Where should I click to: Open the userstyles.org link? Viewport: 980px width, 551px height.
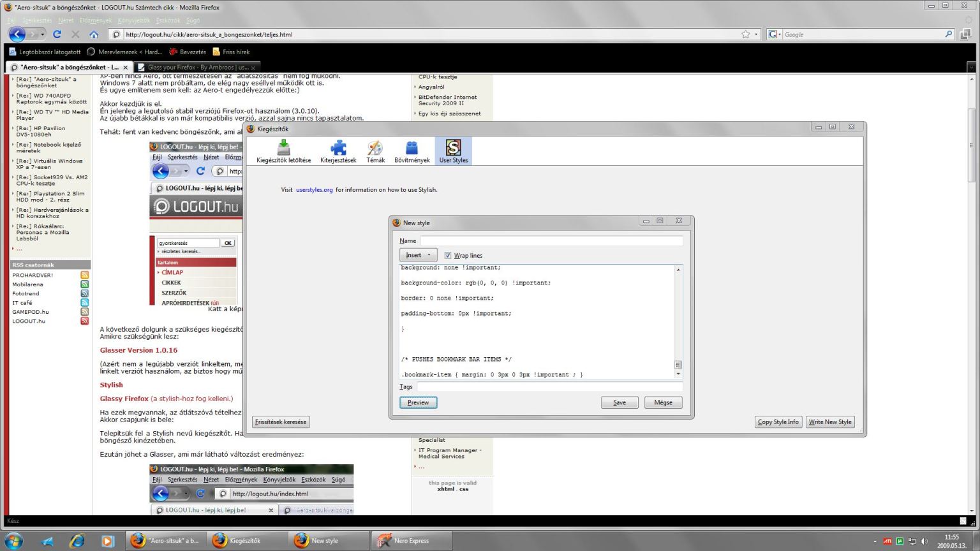pos(315,189)
